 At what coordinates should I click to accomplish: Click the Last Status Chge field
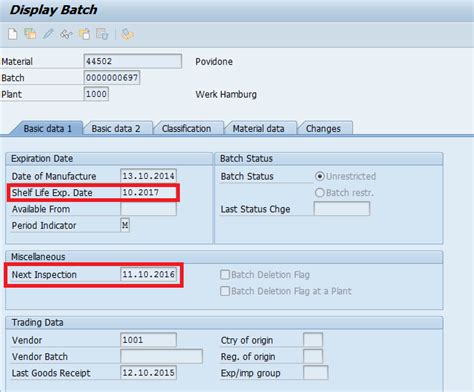(342, 209)
